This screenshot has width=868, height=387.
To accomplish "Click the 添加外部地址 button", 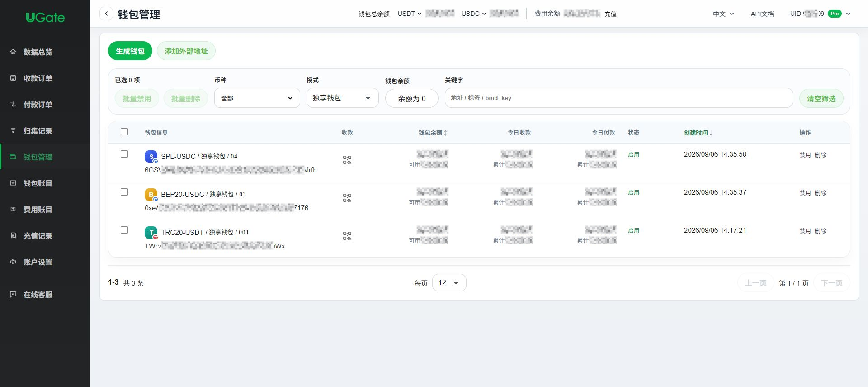I will [x=186, y=51].
